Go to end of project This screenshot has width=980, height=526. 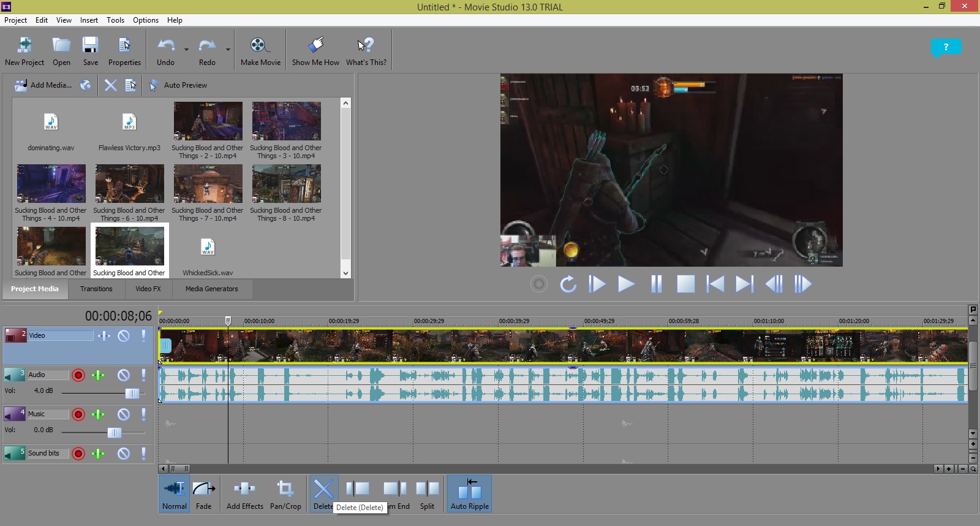pyautogui.click(x=744, y=284)
